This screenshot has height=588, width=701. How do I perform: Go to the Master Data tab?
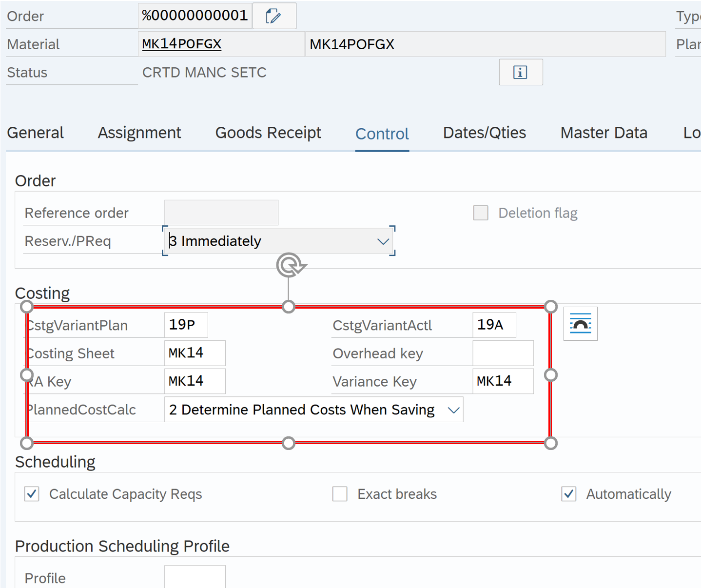pyautogui.click(x=604, y=133)
